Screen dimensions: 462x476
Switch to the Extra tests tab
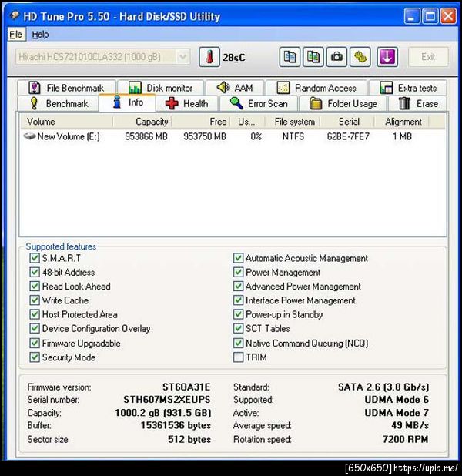[408, 88]
